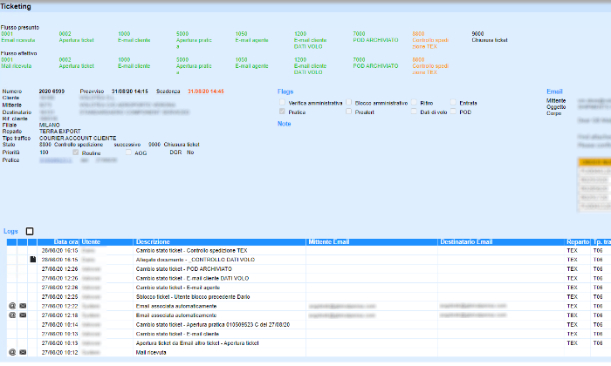
Task: Toggle the checkbox next to Logs
Action: [30, 231]
